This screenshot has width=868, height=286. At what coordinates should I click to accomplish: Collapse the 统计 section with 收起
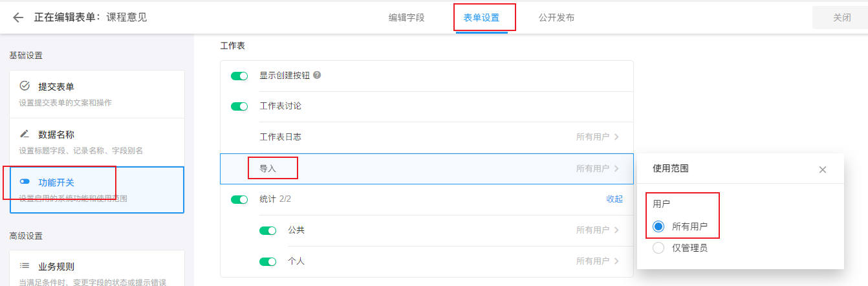[614, 199]
